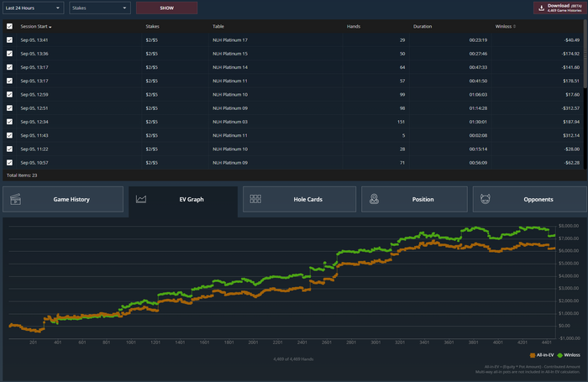
Task: Click the -$40.49 winloss value
Action: pos(572,39)
